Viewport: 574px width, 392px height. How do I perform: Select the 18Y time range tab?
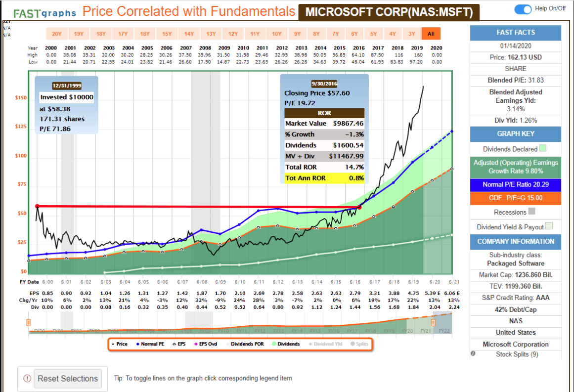point(101,34)
